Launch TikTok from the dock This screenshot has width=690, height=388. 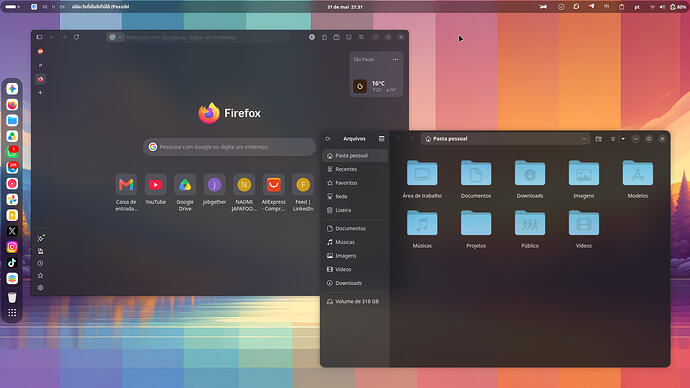[12, 263]
